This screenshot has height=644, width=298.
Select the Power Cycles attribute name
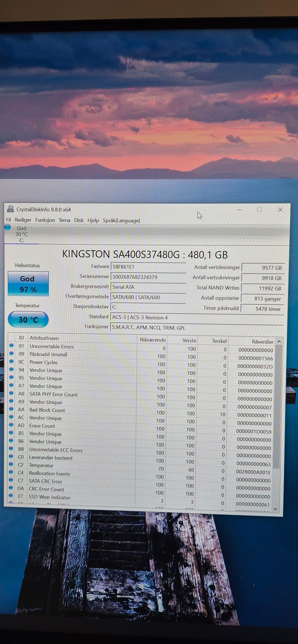[43, 362]
